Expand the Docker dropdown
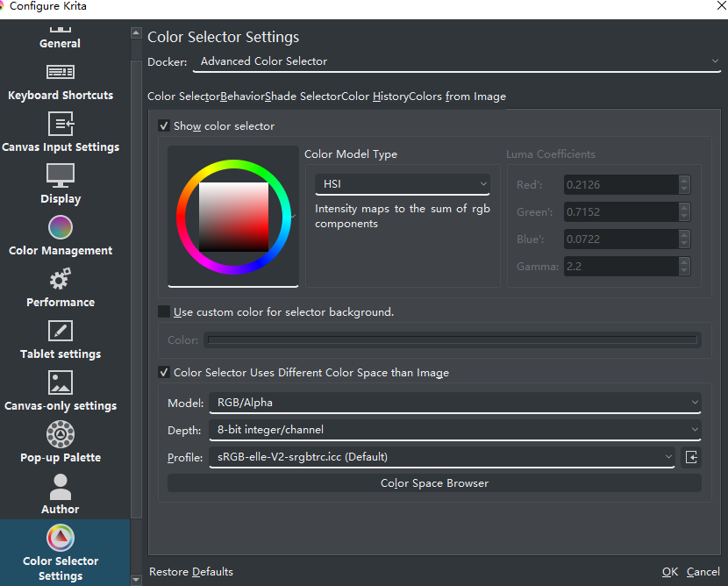 click(457, 61)
